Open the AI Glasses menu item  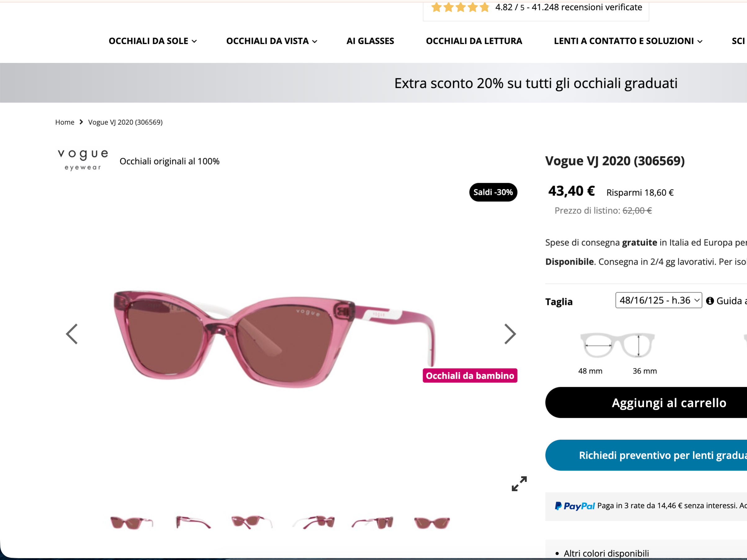(x=370, y=41)
